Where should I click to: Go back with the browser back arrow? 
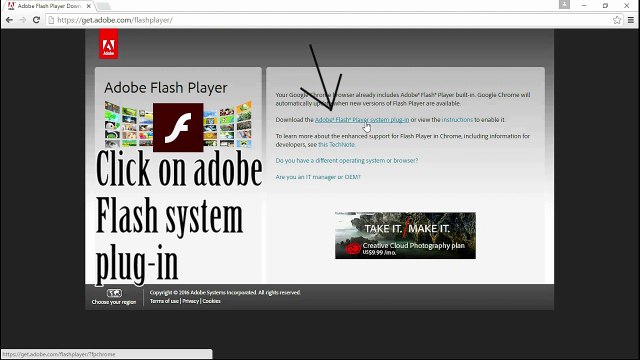[x=9, y=20]
